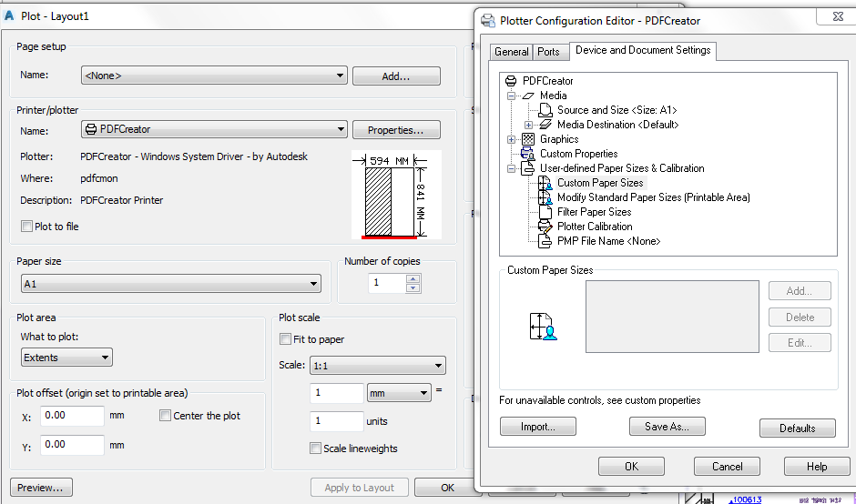The height and width of the screenshot is (504, 856).
Task: Click the paper size preview thumbnail
Action: [396, 195]
